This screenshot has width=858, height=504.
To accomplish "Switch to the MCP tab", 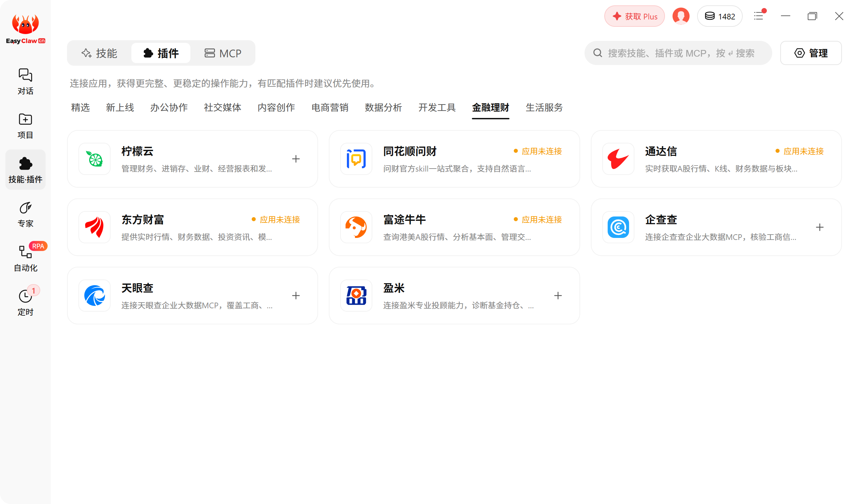I will [223, 53].
